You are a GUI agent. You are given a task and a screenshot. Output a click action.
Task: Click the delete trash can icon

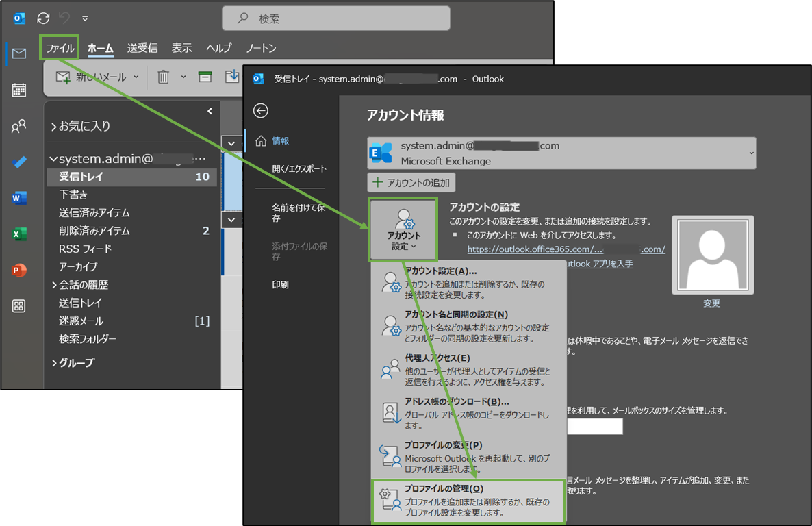click(163, 77)
